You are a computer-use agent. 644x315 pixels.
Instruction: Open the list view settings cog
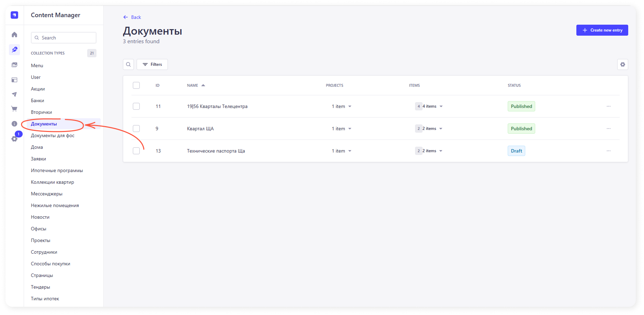[x=622, y=64]
